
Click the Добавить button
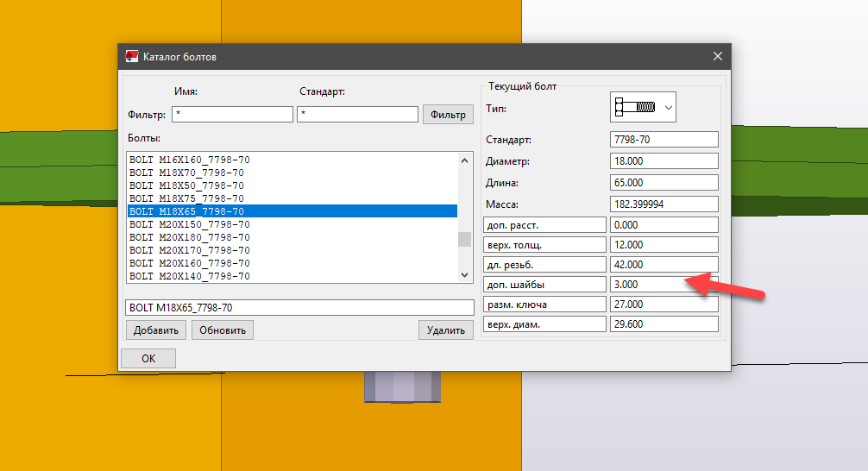click(155, 330)
